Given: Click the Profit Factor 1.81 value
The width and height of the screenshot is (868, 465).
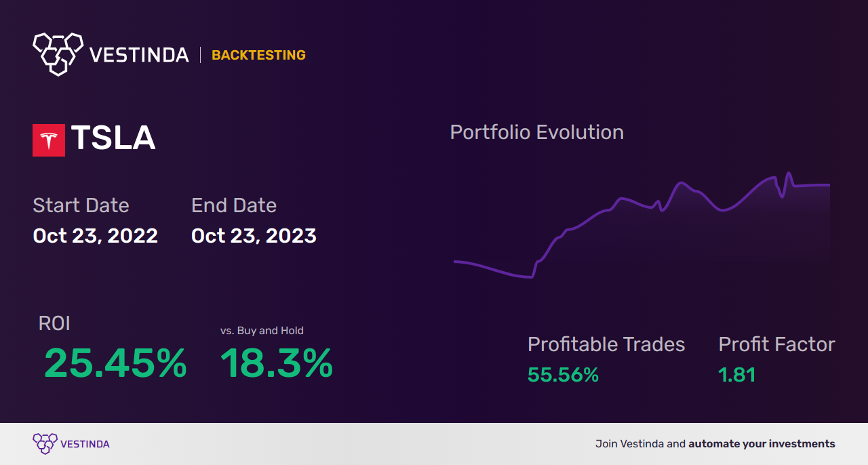Looking at the screenshot, I should click(737, 374).
